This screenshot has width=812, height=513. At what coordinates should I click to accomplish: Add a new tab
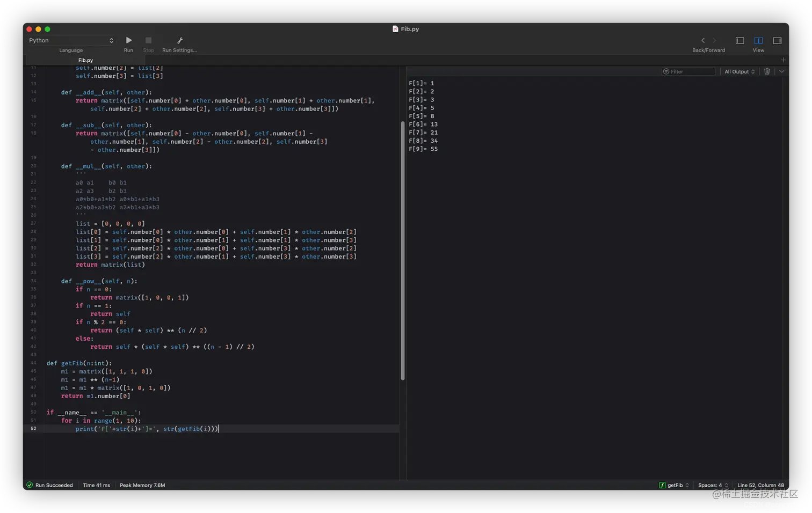(783, 60)
